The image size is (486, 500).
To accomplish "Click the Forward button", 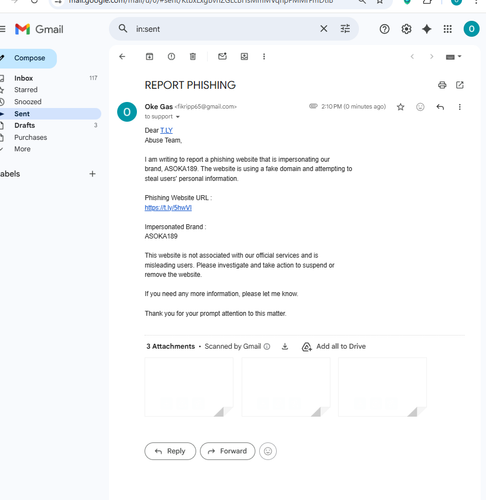I will [227, 451].
